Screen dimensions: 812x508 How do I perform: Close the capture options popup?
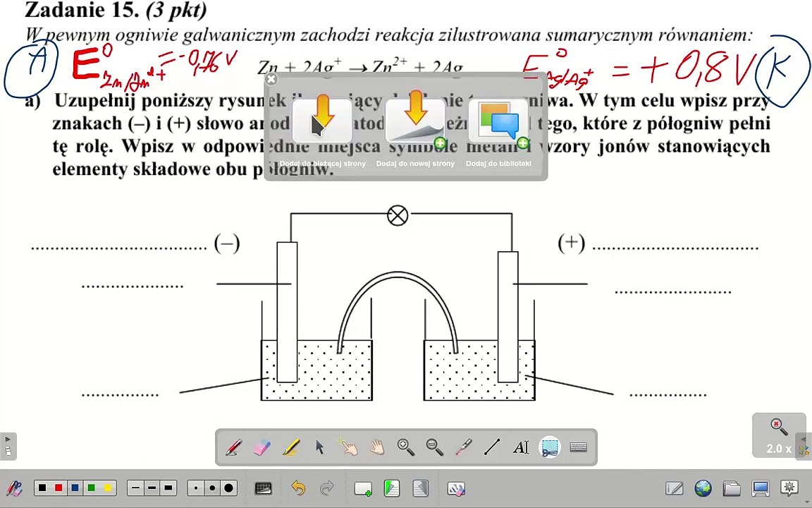[271, 79]
